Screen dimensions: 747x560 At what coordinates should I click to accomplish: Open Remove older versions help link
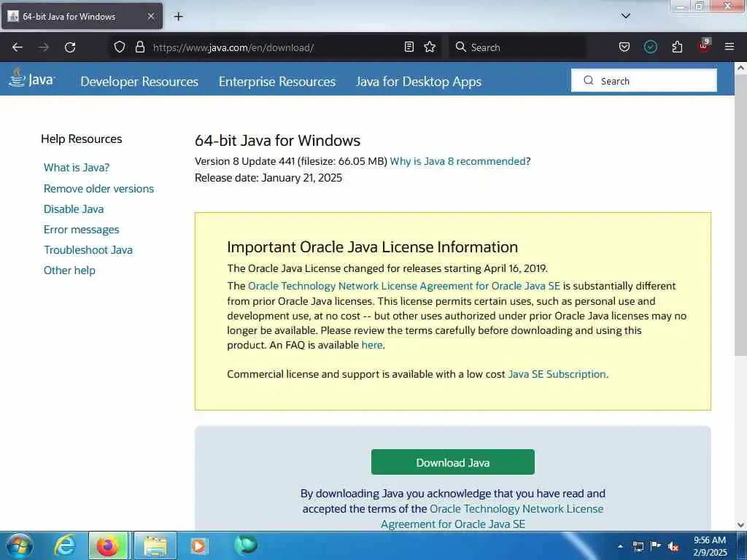[x=98, y=189]
